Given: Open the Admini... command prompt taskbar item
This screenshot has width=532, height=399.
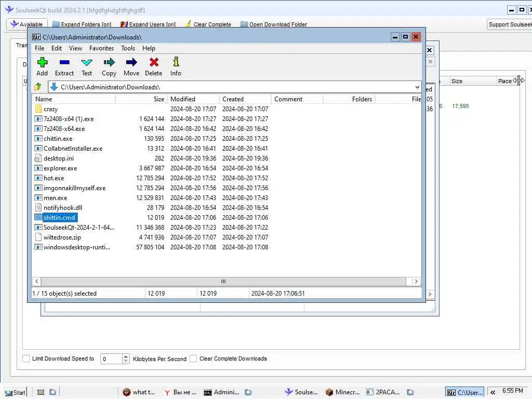Looking at the screenshot, I should [x=221, y=392].
